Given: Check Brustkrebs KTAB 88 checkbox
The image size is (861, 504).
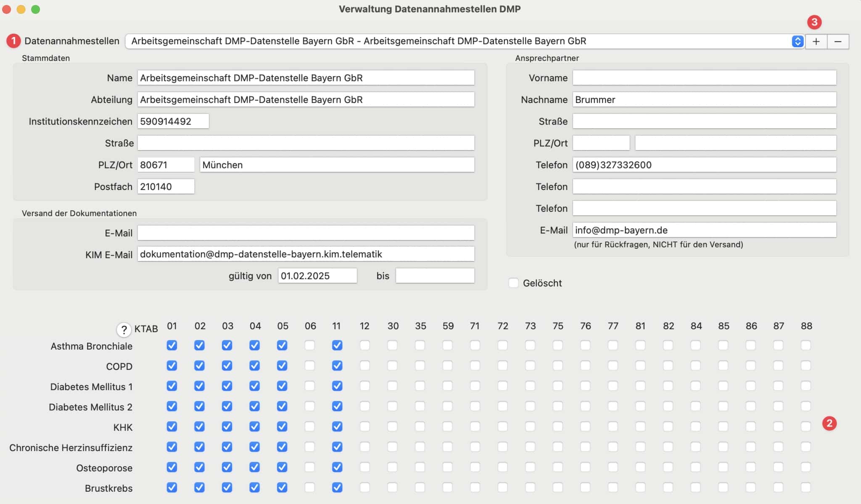Looking at the screenshot, I should 806,487.
